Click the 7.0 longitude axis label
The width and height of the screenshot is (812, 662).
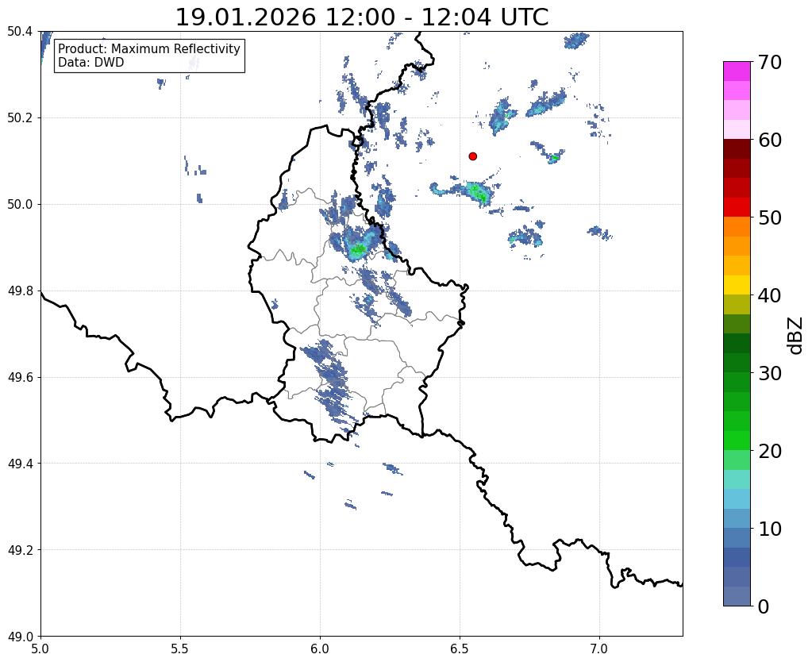599,649
